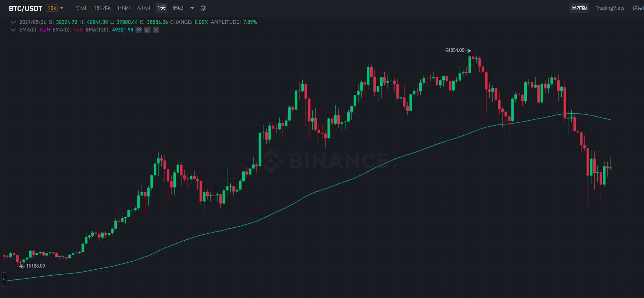Open EMA indicator settings gear icon
Screen dimensions: 644x298
coord(147,30)
